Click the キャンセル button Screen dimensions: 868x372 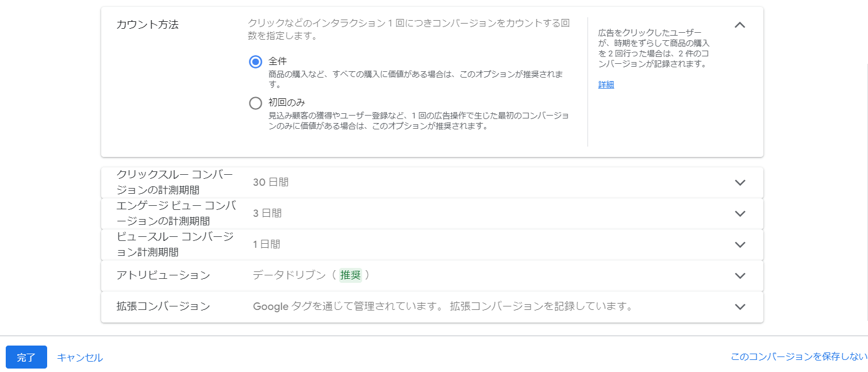click(x=80, y=357)
